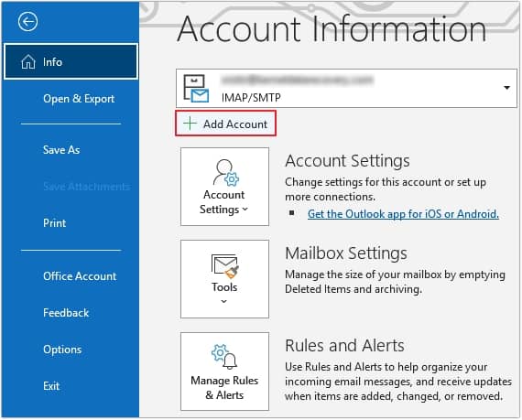Expand the Tools button chevron
The height and width of the screenshot is (420, 522).
pos(224,301)
